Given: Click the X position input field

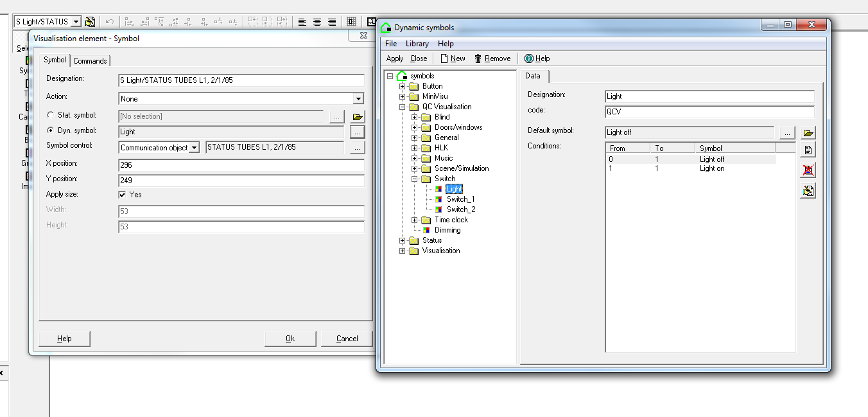Looking at the screenshot, I should point(241,165).
